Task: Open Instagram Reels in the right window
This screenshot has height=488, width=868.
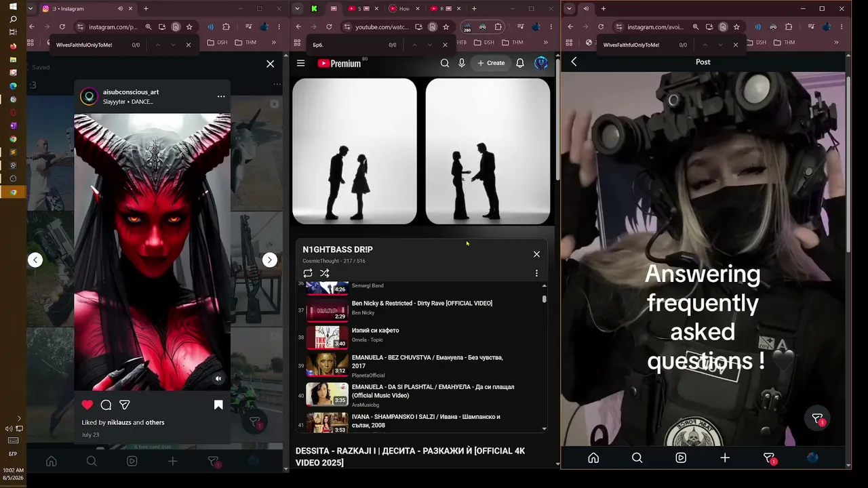Action: [x=681, y=457]
